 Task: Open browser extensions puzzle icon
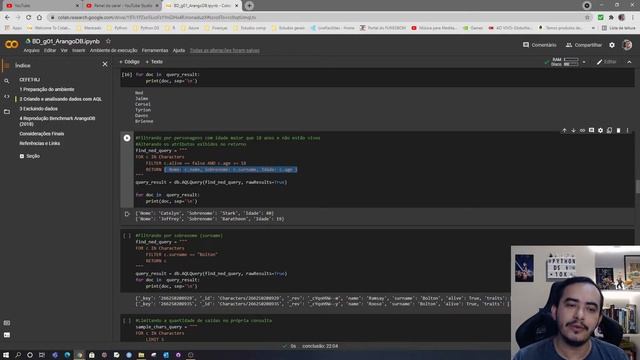611,17
